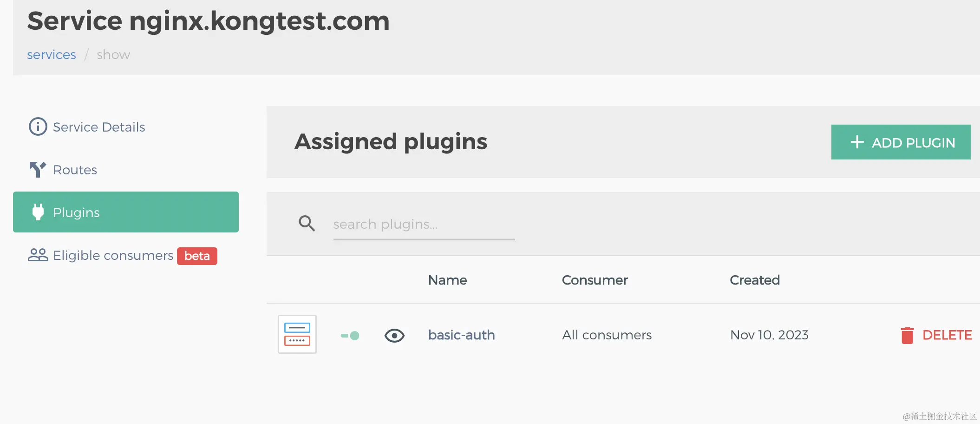Toggle the basic-auth plugin enable switch

coord(350,336)
